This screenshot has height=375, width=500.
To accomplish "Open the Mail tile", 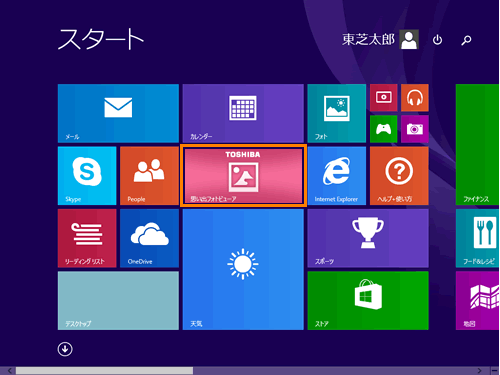I will 118,113.
